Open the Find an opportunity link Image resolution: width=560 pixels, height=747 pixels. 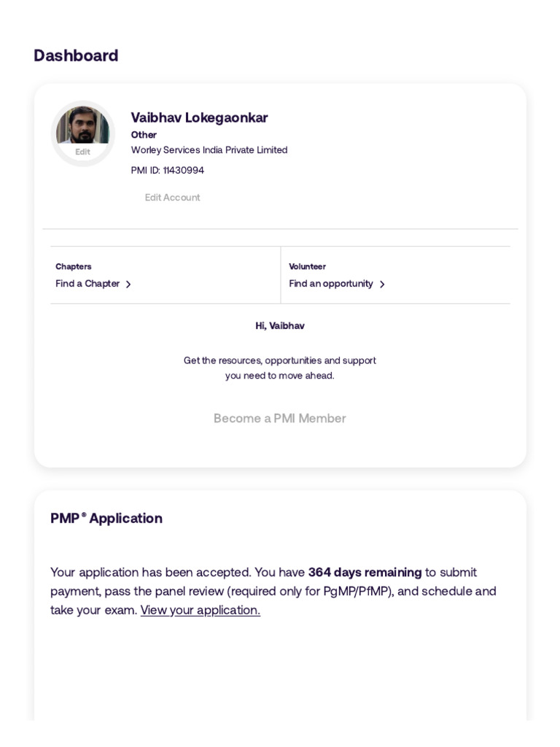(331, 284)
